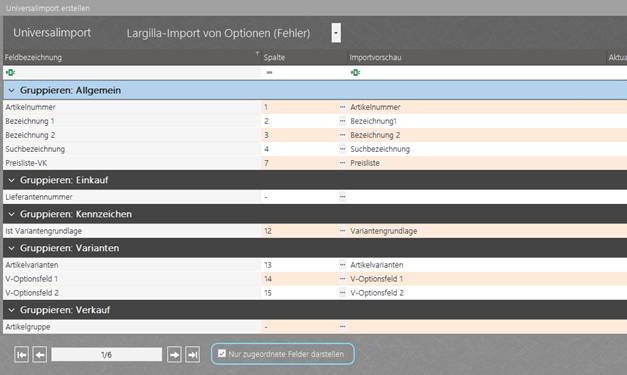This screenshot has width=627, height=375.
Task: Sort by Importvorschau column header
Action: (477, 57)
